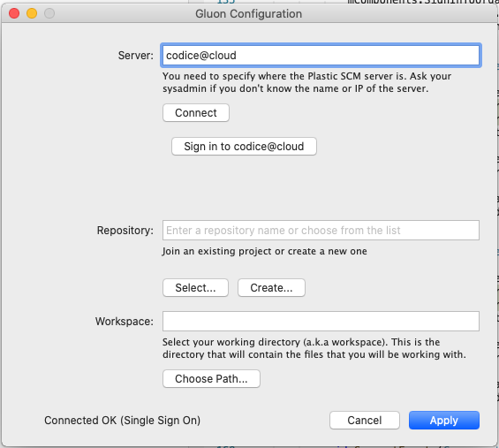This screenshot has height=448, width=499.
Task: Click Choose Path... button
Action: tap(211, 378)
